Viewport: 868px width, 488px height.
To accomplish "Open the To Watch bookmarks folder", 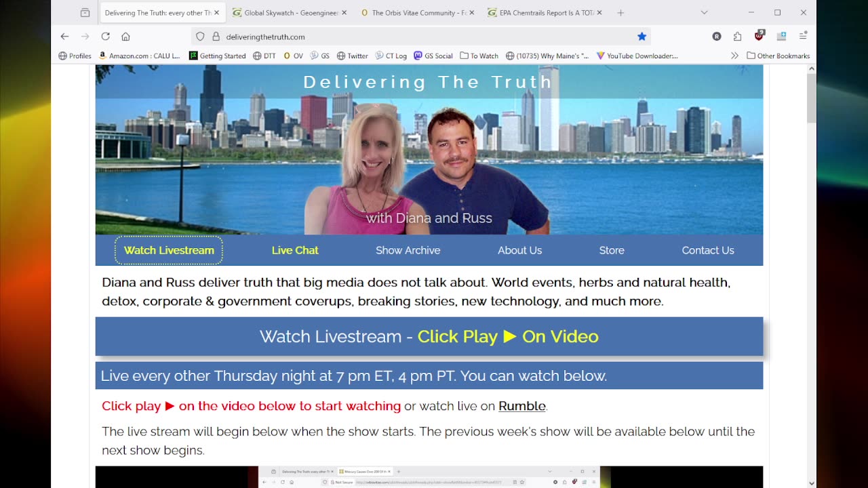I will coord(479,56).
